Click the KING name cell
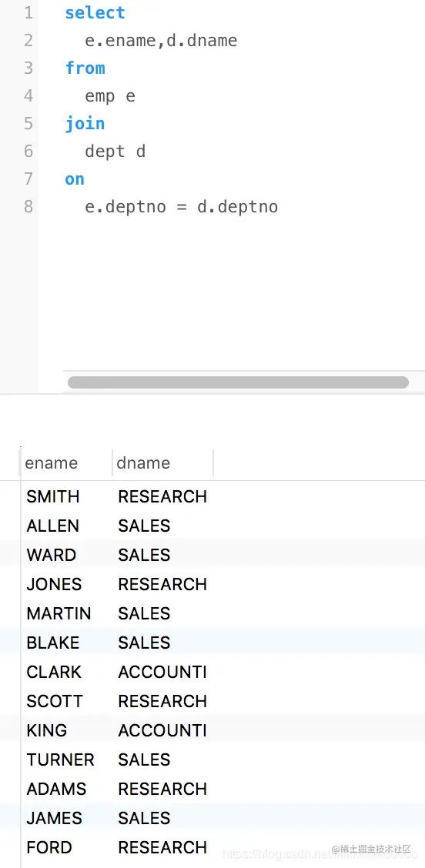The image size is (425, 868). click(x=46, y=730)
